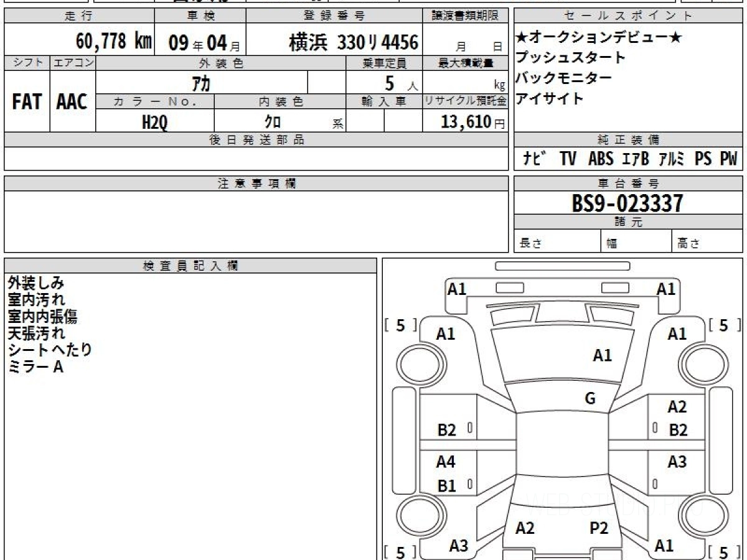
Task: Select the シフト header cell
Action: pos(27,63)
